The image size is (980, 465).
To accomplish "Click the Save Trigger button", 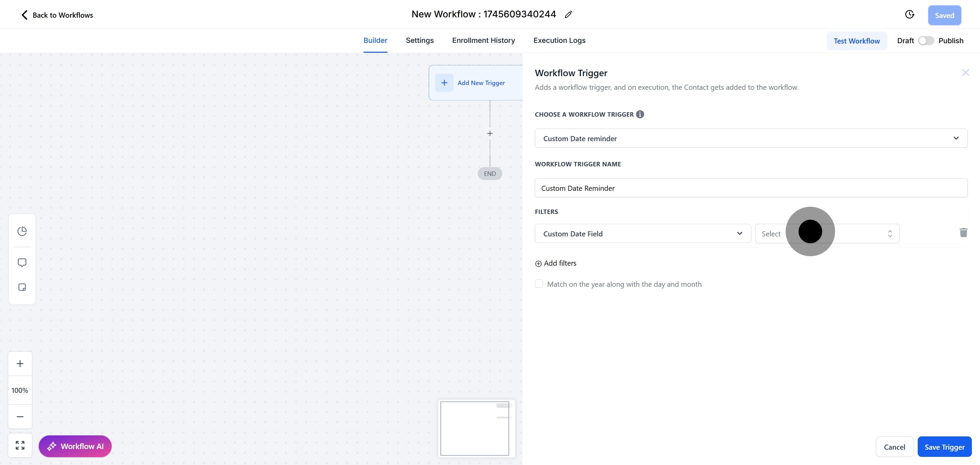I will pyautogui.click(x=944, y=447).
